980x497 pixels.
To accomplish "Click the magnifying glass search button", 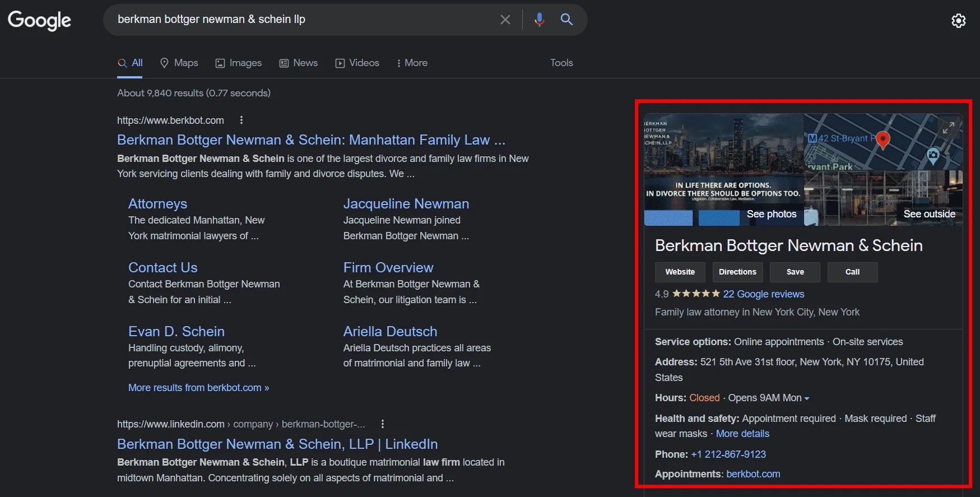I will [x=566, y=20].
